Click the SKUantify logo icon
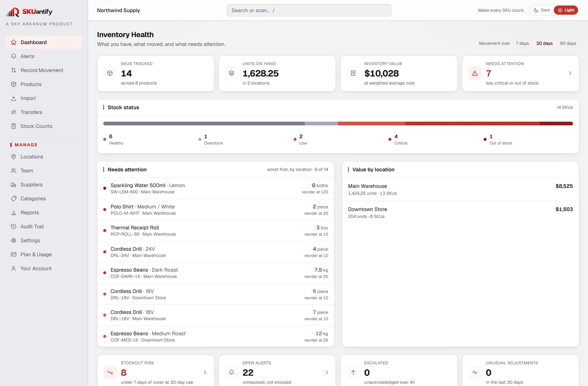The image size is (588, 386). (x=12, y=12)
